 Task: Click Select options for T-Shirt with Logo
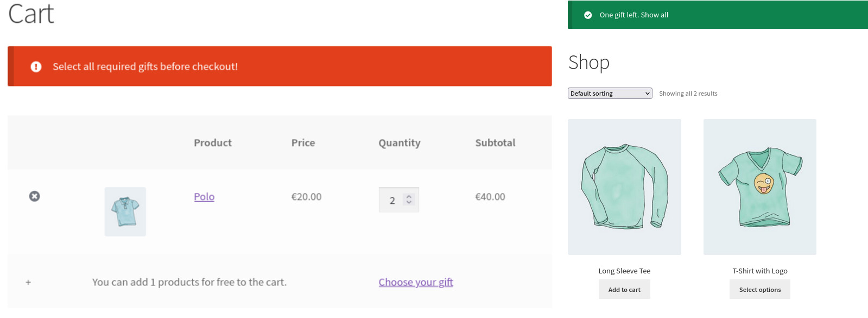point(760,290)
